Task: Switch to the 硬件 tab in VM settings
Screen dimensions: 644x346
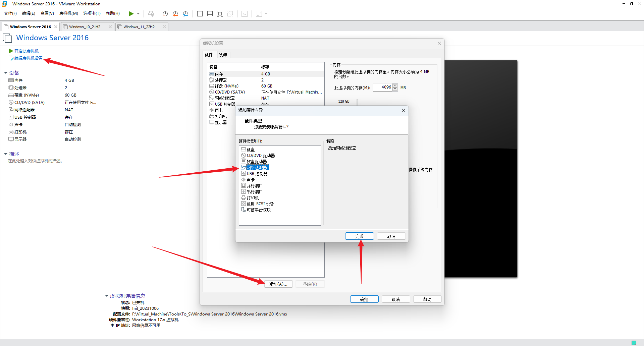Action: [209, 55]
